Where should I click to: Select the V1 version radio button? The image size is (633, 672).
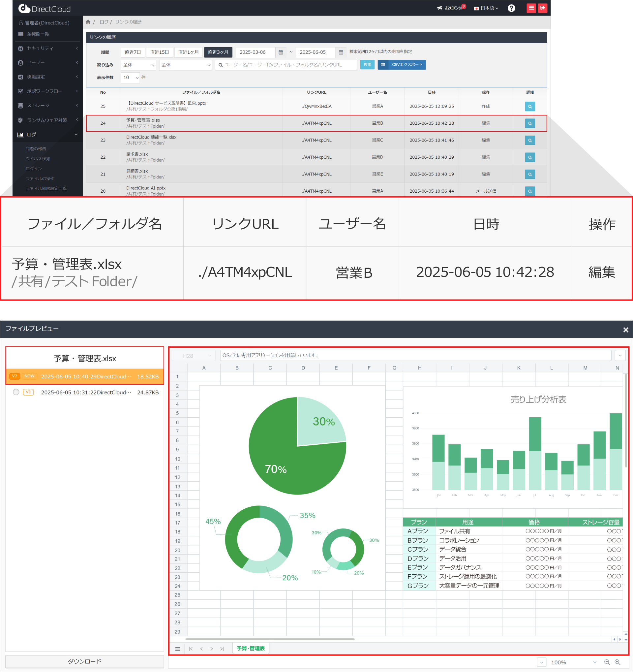coord(16,392)
